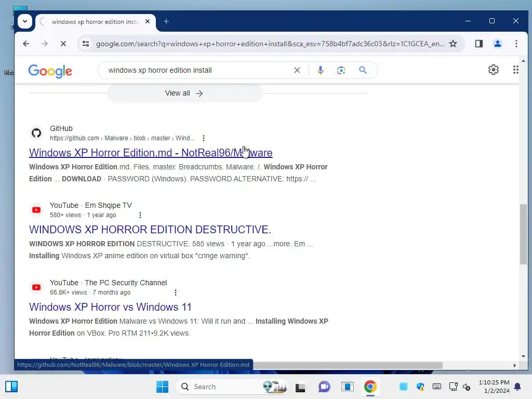Toggle Chrome side panel
The image size is (532, 399).
click(478, 44)
